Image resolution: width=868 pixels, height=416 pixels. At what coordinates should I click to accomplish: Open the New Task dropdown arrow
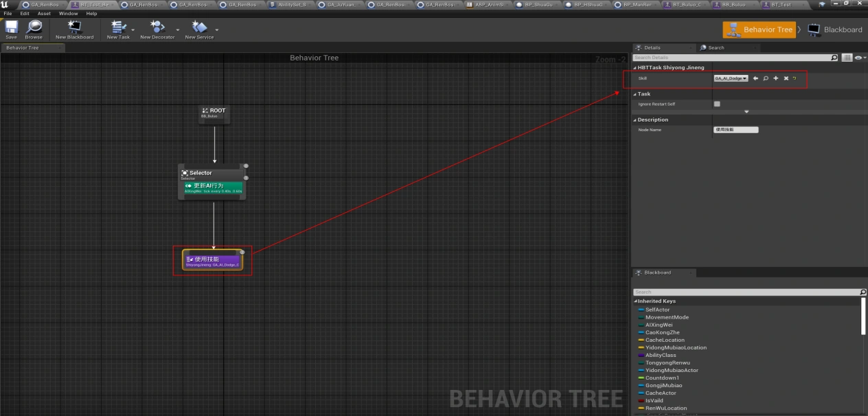(133, 30)
